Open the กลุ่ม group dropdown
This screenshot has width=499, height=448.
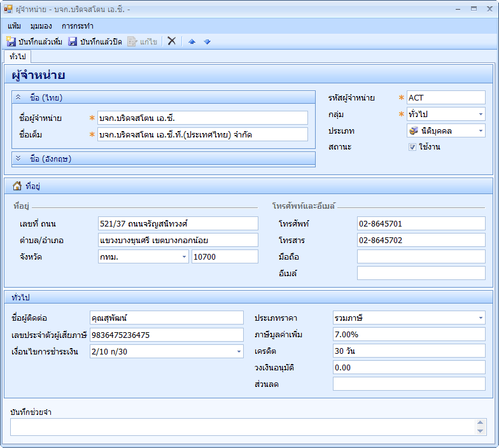tap(480, 115)
